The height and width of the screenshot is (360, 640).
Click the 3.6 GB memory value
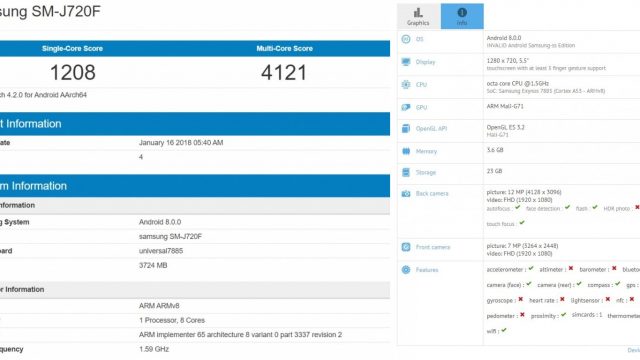pyautogui.click(x=495, y=150)
